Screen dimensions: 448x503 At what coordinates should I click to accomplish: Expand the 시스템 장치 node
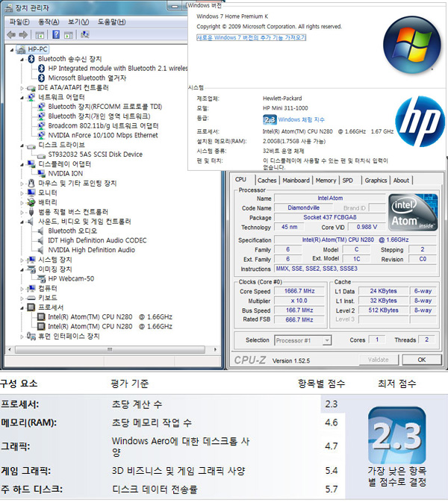(x=22, y=260)
